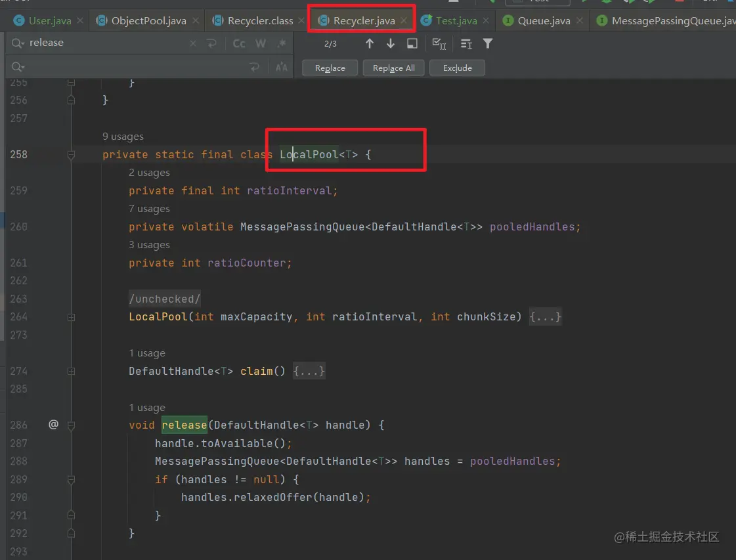
Task: Close the Queue.java tab
Action: (x=580, y=20)
